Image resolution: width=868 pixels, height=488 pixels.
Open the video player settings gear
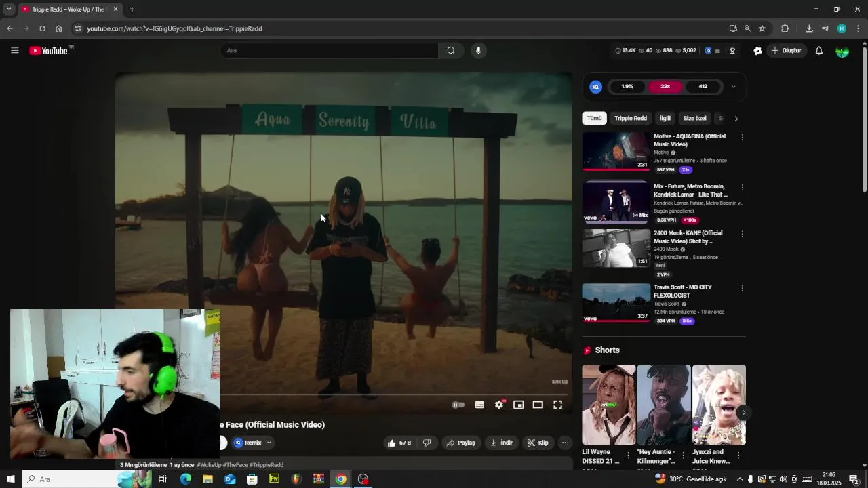coord(499,405)
